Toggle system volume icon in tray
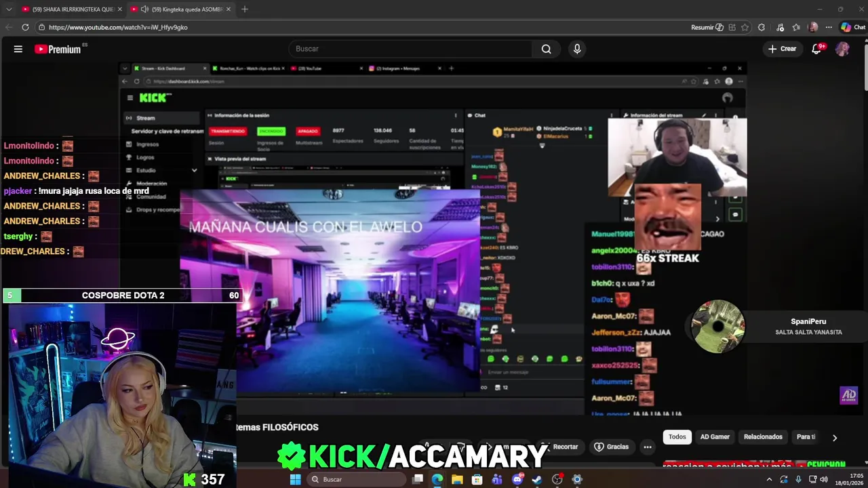Screen dimensions: 868x488 824,479
